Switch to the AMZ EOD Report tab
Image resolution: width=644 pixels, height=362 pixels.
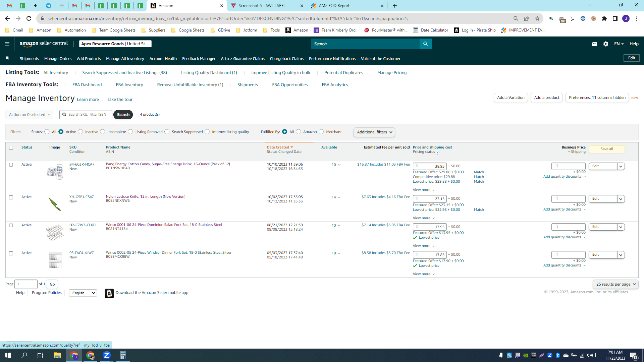pos(347,6)
